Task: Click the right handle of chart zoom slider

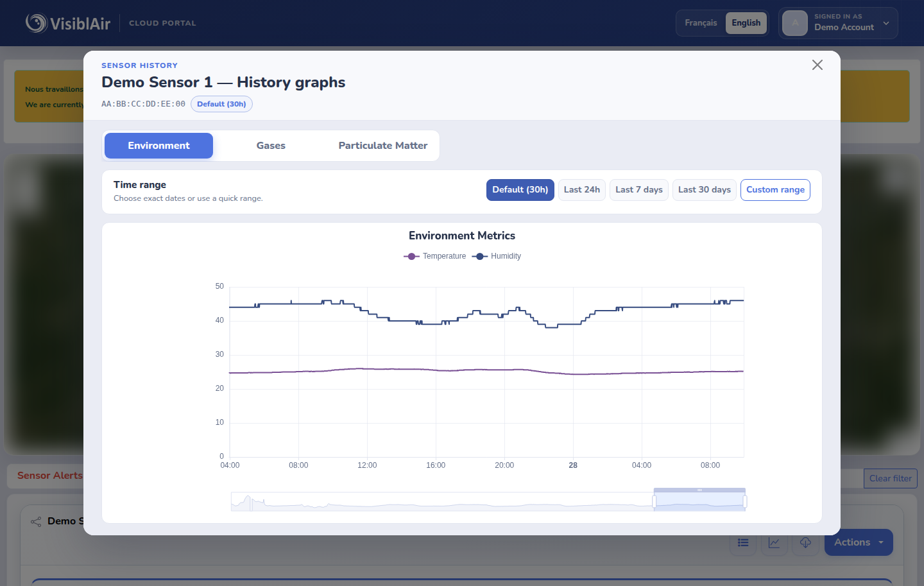Action: click(x=745, y=501)
